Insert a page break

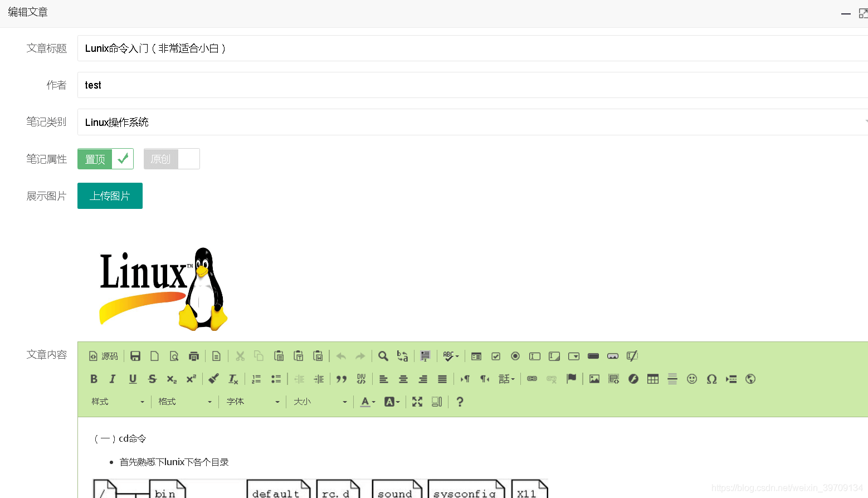(x=731, y=379)
